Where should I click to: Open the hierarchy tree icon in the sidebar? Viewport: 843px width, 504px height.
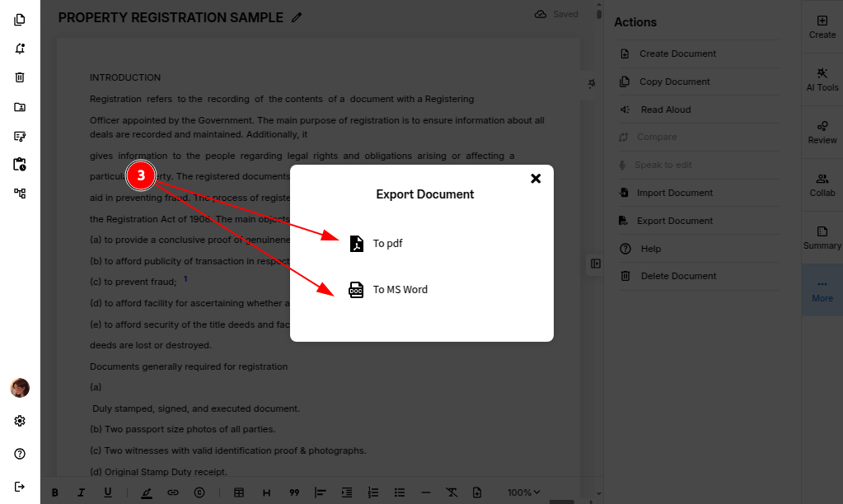[20, 194]
